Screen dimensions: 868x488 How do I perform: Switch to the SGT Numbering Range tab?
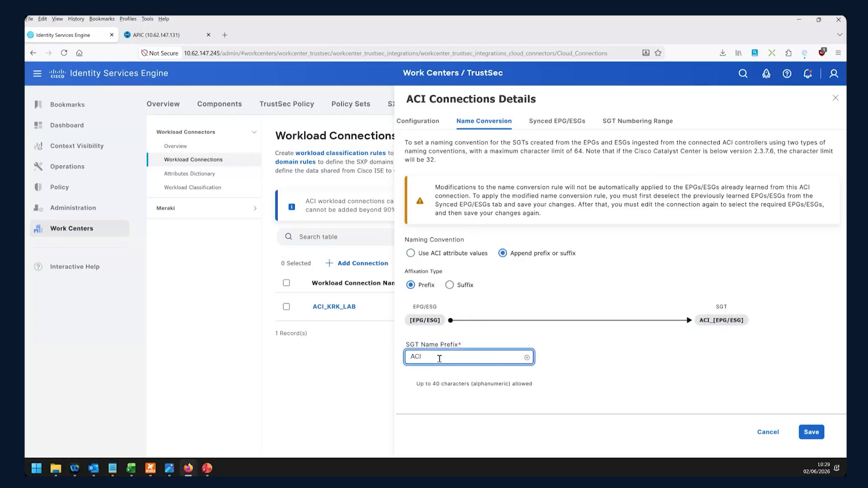click(x=637, y=121)
